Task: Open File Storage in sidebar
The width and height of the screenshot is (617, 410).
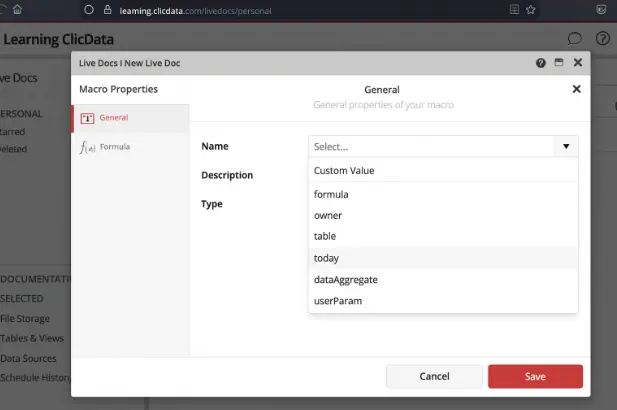Action: coord(25,319)
